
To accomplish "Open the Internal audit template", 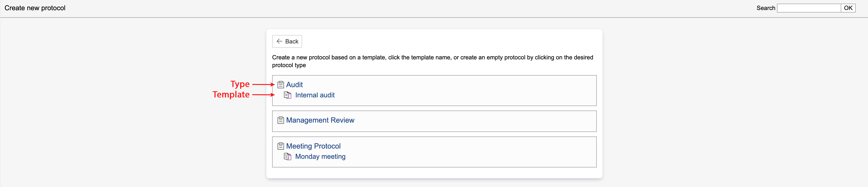I will 315,95.
